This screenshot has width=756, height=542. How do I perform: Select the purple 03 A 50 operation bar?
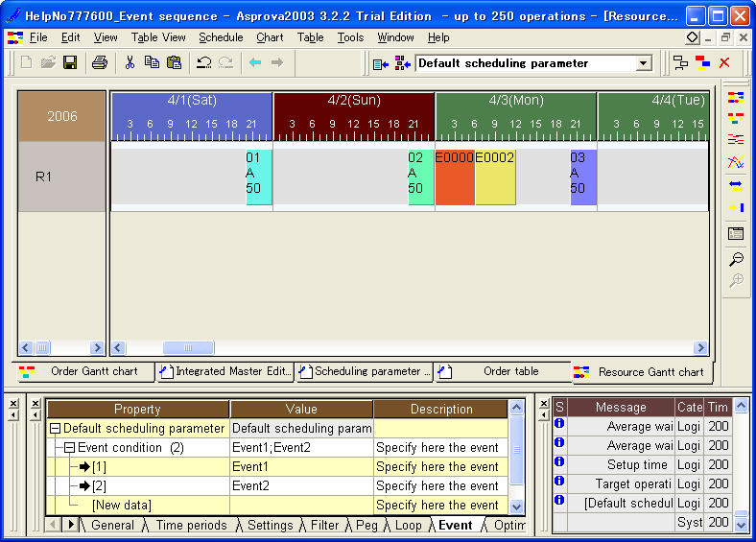click(583, 177)
